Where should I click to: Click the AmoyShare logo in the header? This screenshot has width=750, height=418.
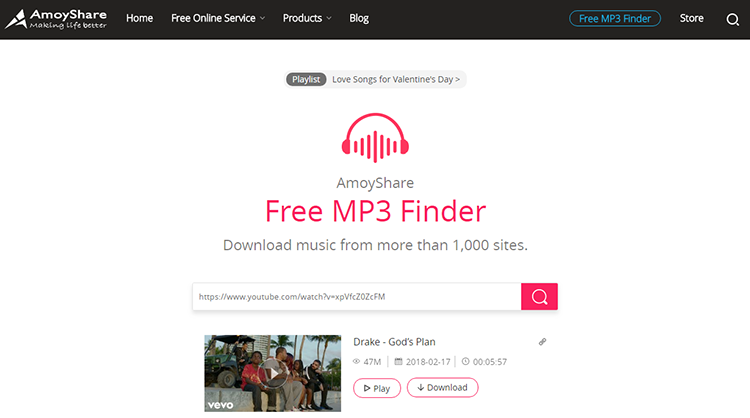click(56, 19)
